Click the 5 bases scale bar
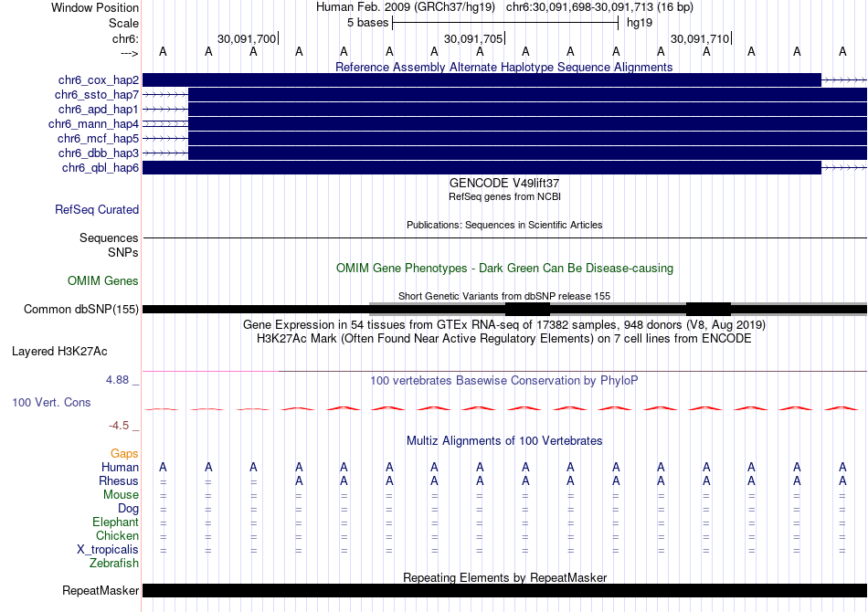868x612 pixels. point(505,23)
